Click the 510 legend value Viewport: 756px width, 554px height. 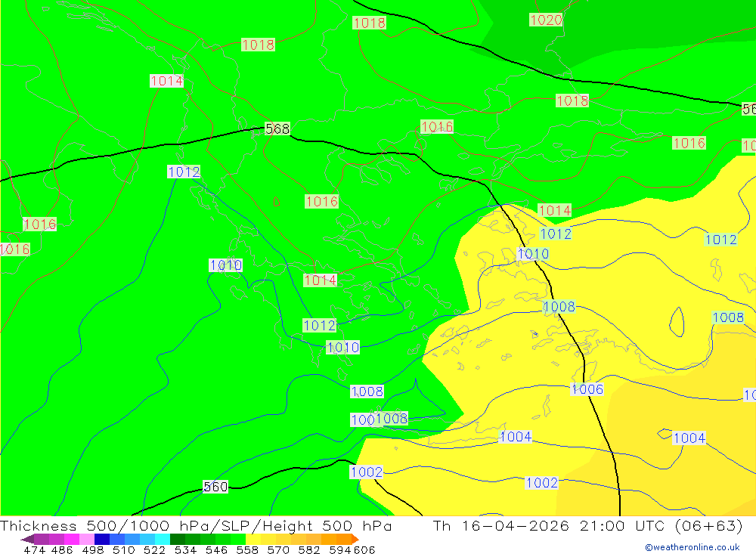tap(123, 549)
